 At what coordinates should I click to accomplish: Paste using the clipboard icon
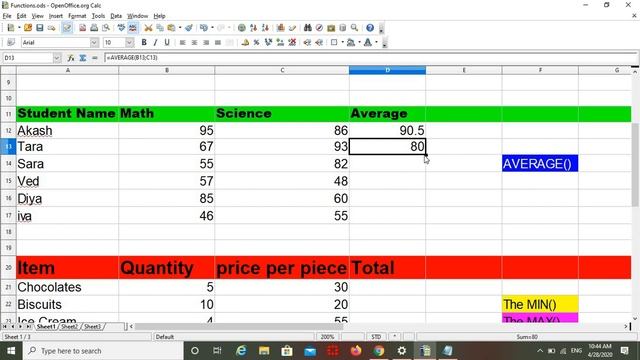coord(171,28)
